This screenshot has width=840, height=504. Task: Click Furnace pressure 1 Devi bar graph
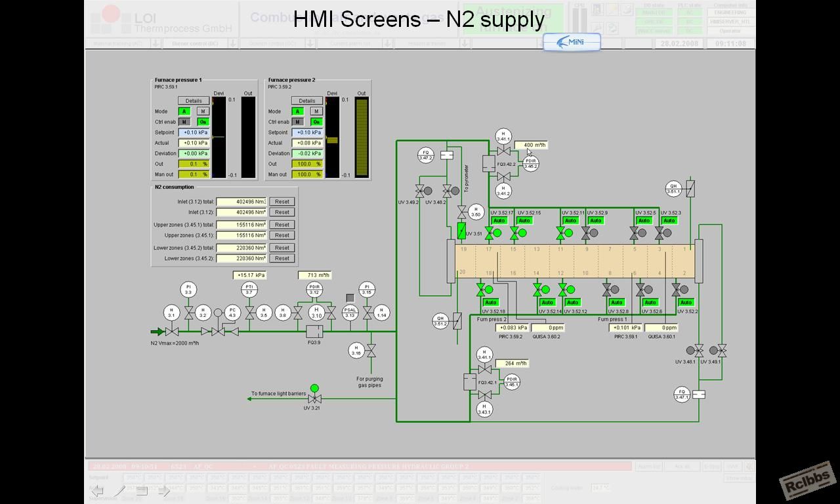click(x=219, y=138)
